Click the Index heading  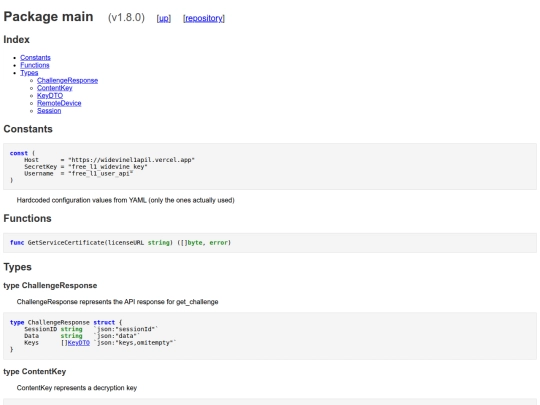tap(17, 40)
